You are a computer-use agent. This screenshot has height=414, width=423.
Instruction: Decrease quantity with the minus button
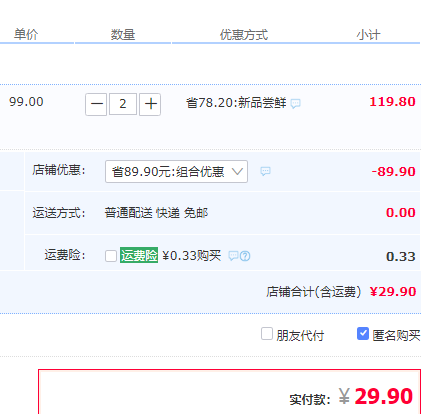click(x=96, y=104)
